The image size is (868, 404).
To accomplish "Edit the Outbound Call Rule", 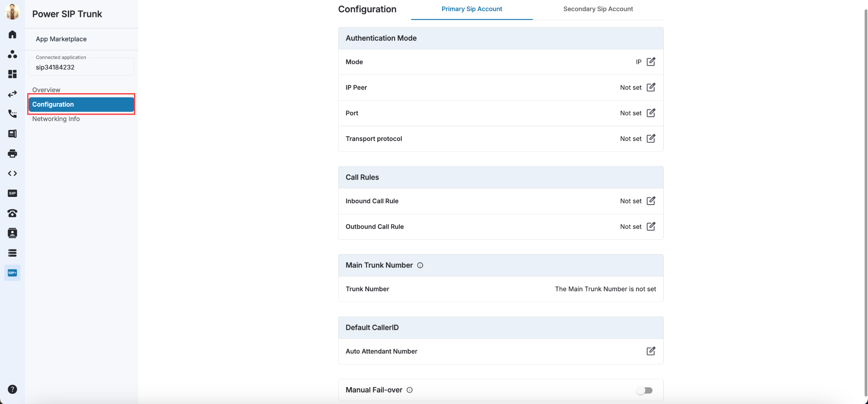I will point(651,227).
